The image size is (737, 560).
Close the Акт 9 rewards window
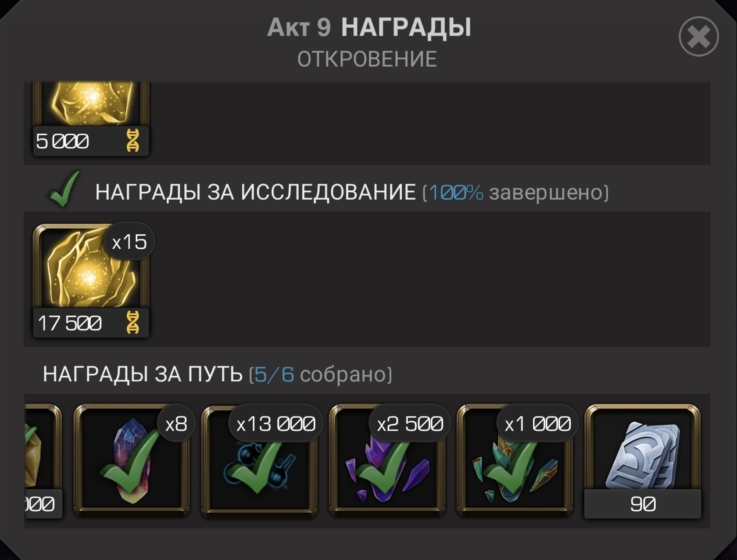click(x=698, y=36)
